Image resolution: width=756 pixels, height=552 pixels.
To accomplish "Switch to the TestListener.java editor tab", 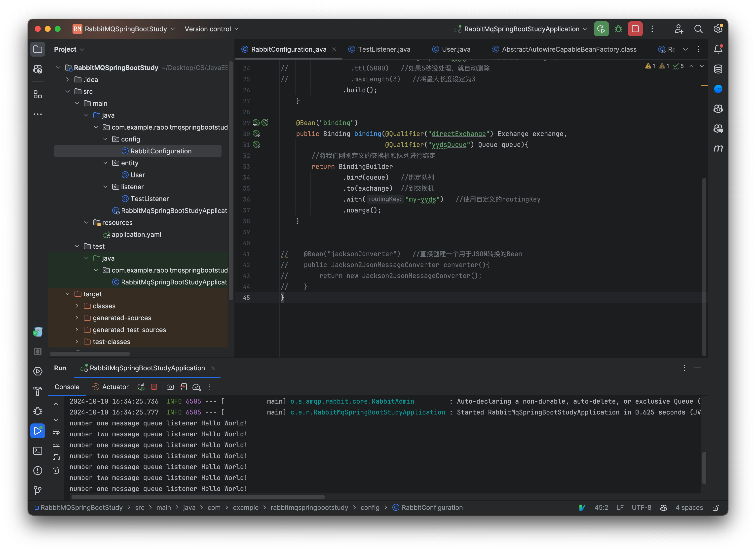I will [x=383, y=49].
